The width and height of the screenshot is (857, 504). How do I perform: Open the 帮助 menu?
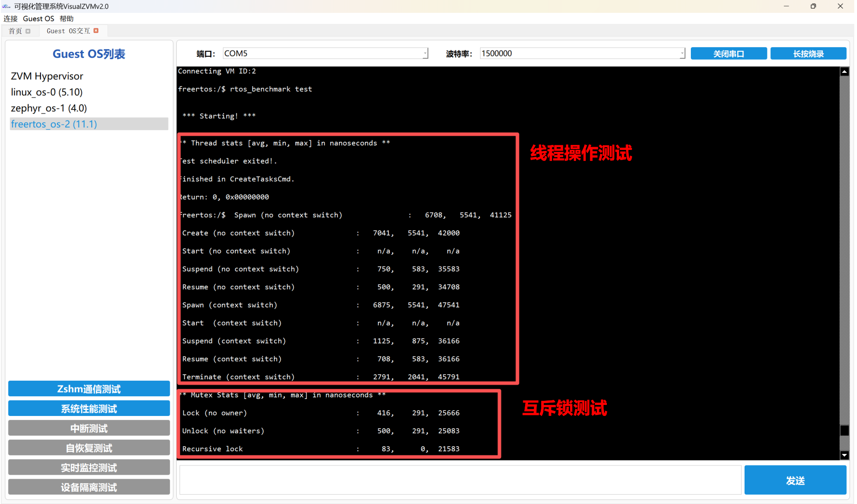(67, 19)
